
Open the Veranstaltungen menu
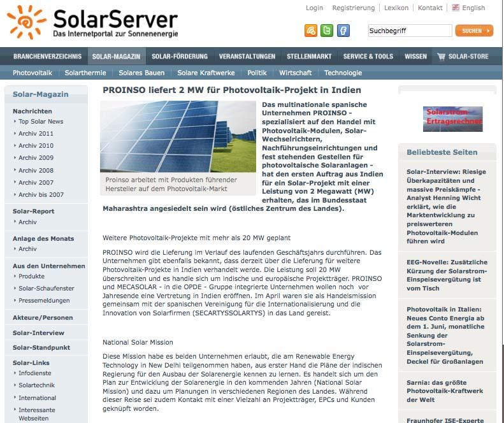247,56
